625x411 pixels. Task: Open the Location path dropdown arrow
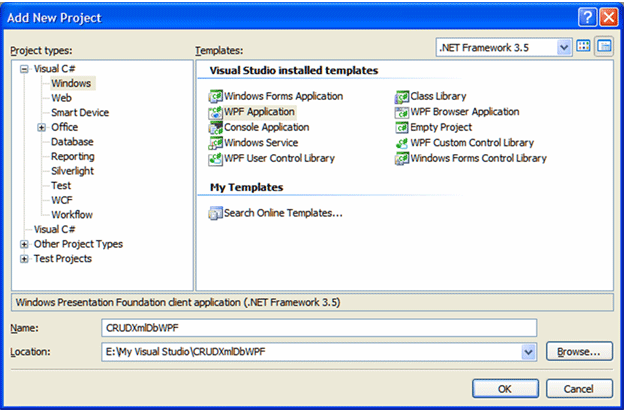(528, 352)
